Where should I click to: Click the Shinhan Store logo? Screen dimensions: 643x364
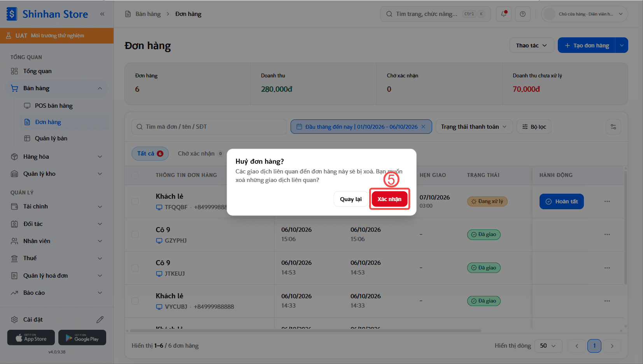coord(47,14)
